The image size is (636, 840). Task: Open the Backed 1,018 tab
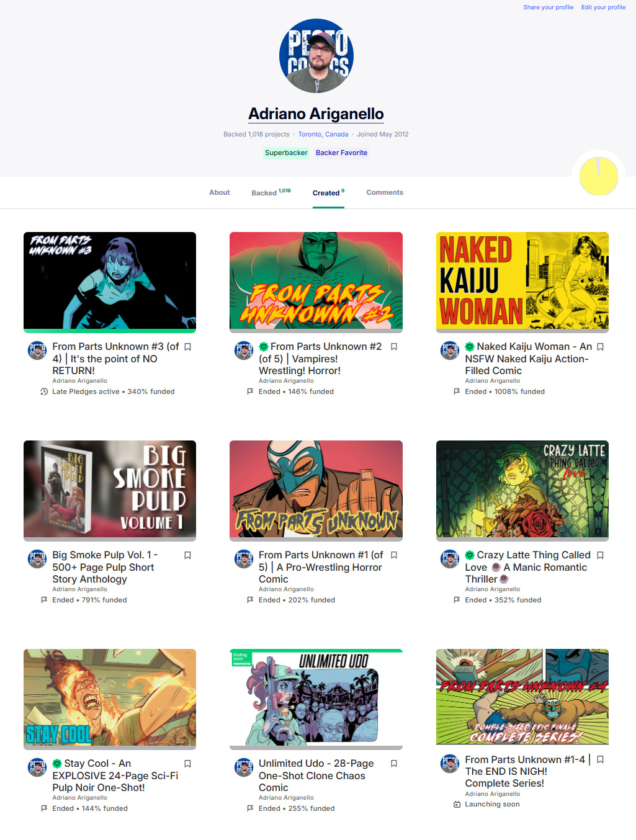(x=271, y=192)
